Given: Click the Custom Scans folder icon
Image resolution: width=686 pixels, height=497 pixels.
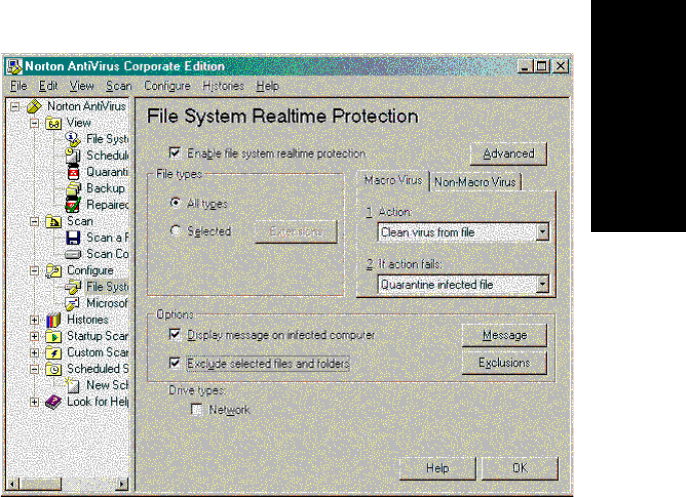Looking at the screenshot, I should tap(53, 353).
